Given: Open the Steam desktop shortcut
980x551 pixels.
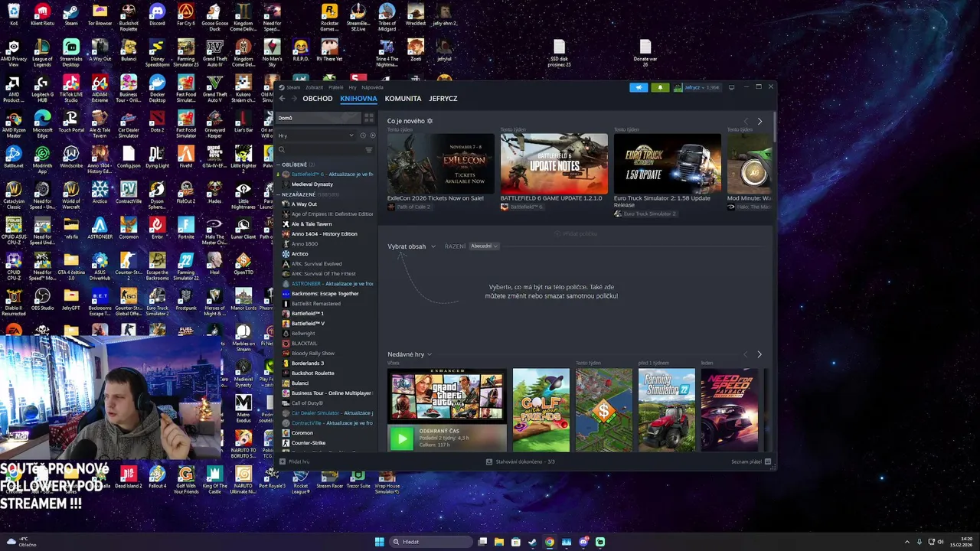Looking at the screenshot, I should point(71,15).
